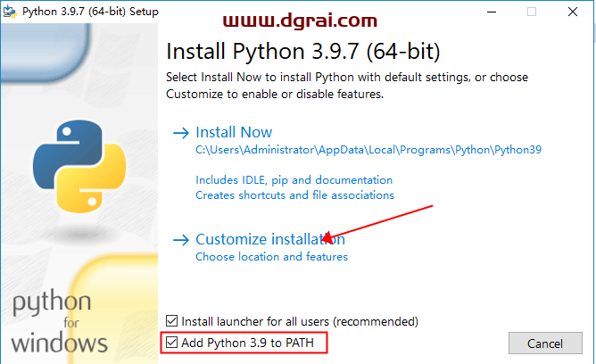The width and height of the screenshot is (596, 364).
Task: Click the arrow icon beside Customize installation
Action: pyautogui.click(x=181, y=240)
